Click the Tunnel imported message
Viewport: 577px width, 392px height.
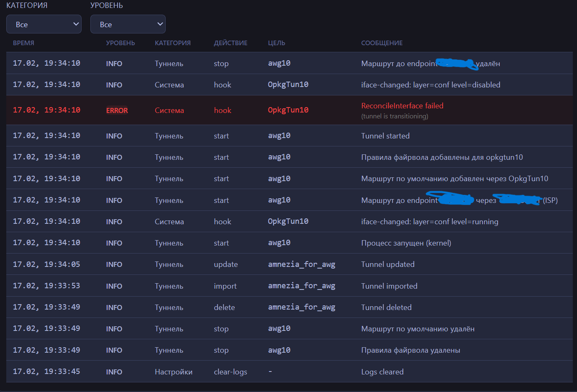tap(389, 286)
